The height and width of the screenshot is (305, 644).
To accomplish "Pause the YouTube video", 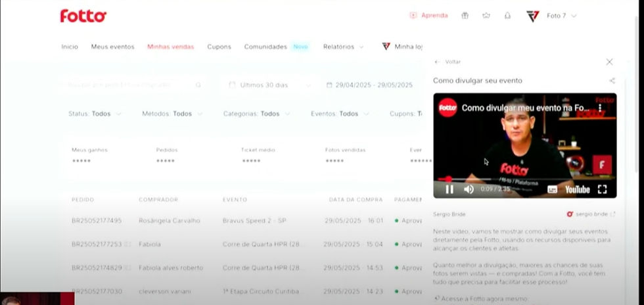I will (x=449, y=189).
